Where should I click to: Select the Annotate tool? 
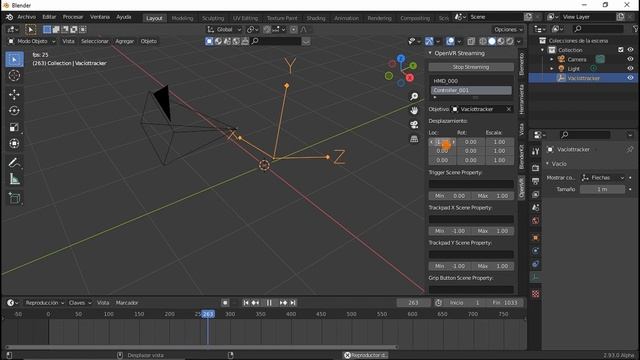(14, 163)
